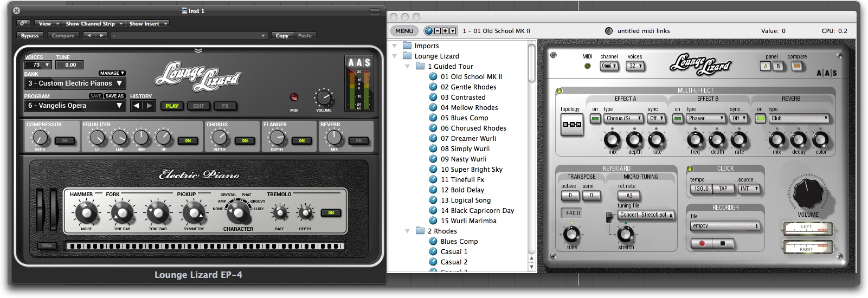Select 14 Black Capricorn Day preset
The image size is (868, 298).
(x=477, y=211)
